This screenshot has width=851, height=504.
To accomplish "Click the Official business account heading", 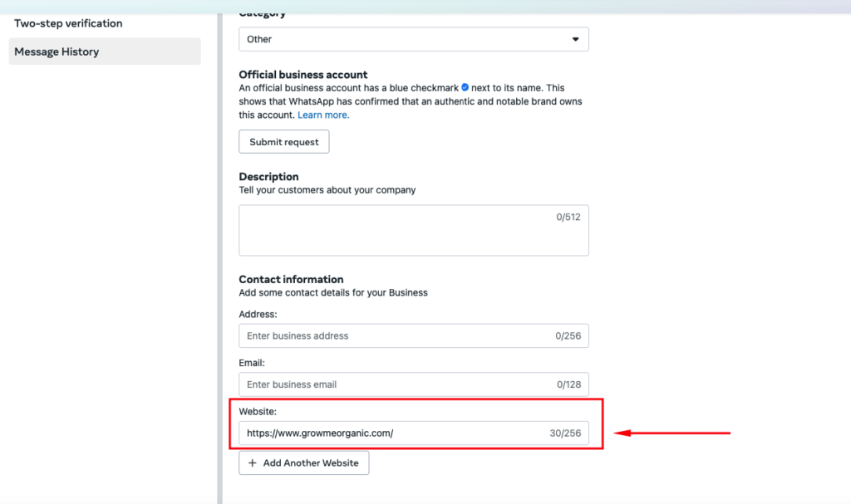I will 303,75.
